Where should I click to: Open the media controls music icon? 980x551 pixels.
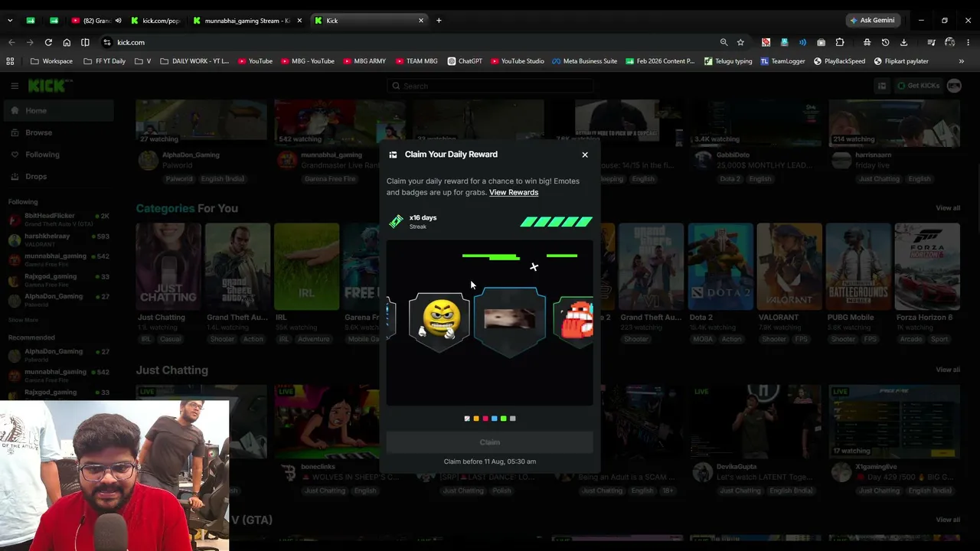(931, 42)
